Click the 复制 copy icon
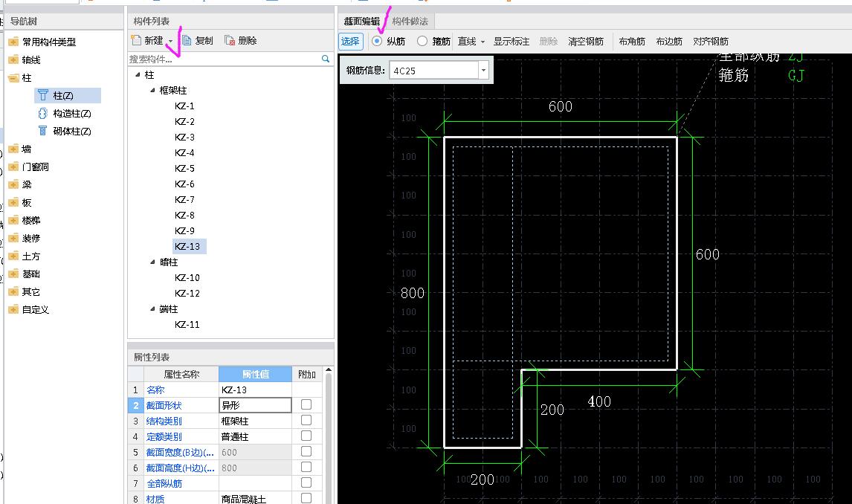This screenshot has width=852, height=504. pyautogui.click(x=187, y=41)
